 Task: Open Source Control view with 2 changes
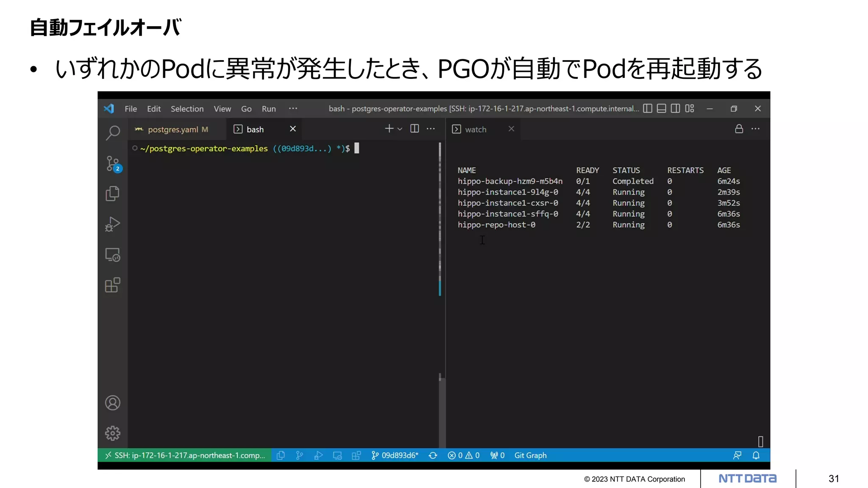click(x=114, y=164)
